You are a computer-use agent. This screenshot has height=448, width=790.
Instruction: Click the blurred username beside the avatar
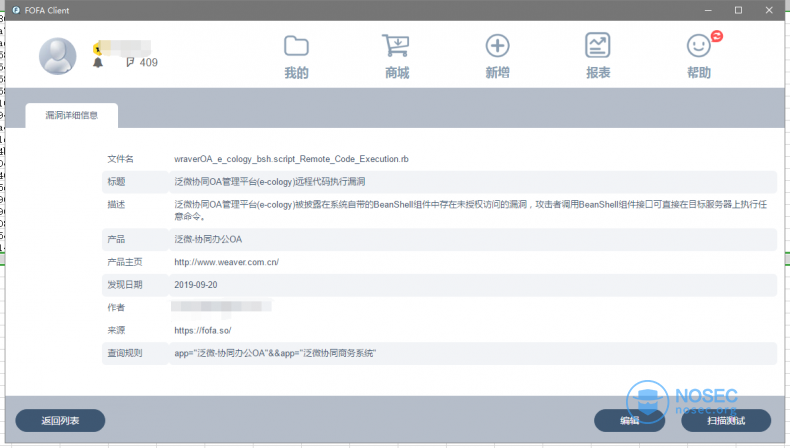point(126,47)
